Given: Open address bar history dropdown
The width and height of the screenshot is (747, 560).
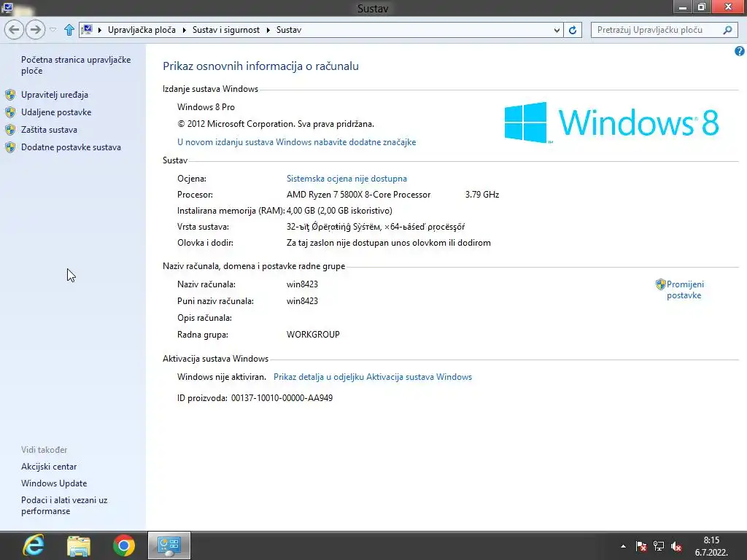Looking at the screenshot, I should click(557, 30).
